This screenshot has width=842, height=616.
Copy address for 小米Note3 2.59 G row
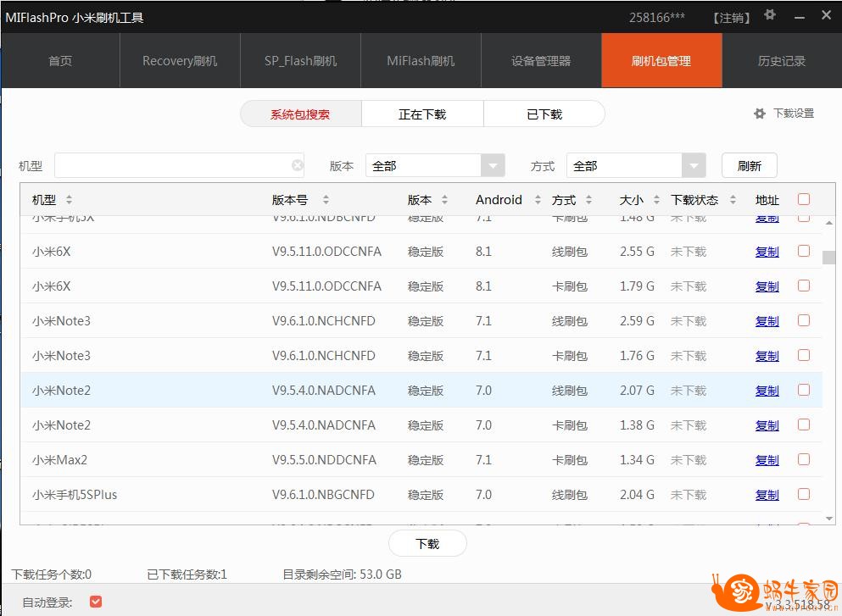click(x=767, y=321)
